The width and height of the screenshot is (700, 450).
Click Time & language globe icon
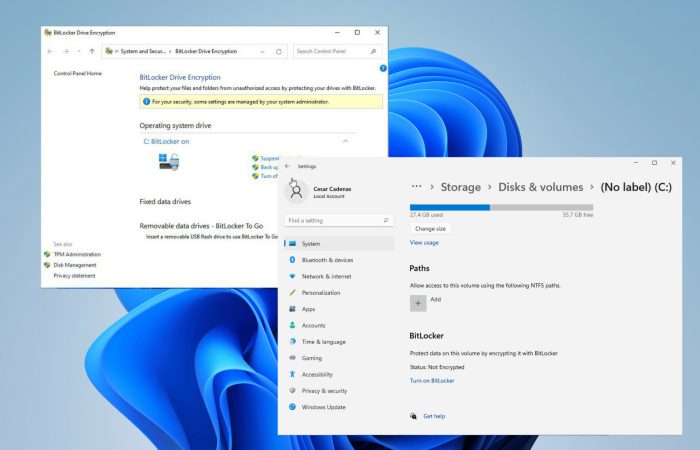click(292, 342)
